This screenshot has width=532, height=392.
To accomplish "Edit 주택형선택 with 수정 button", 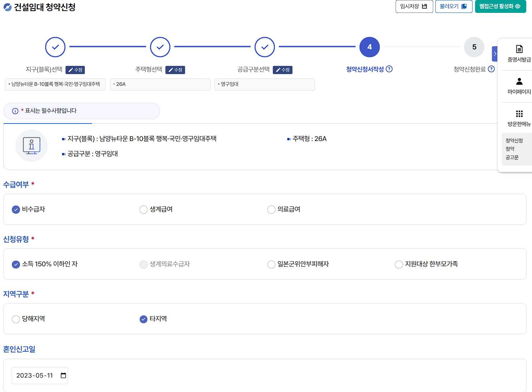I will 175,70.
